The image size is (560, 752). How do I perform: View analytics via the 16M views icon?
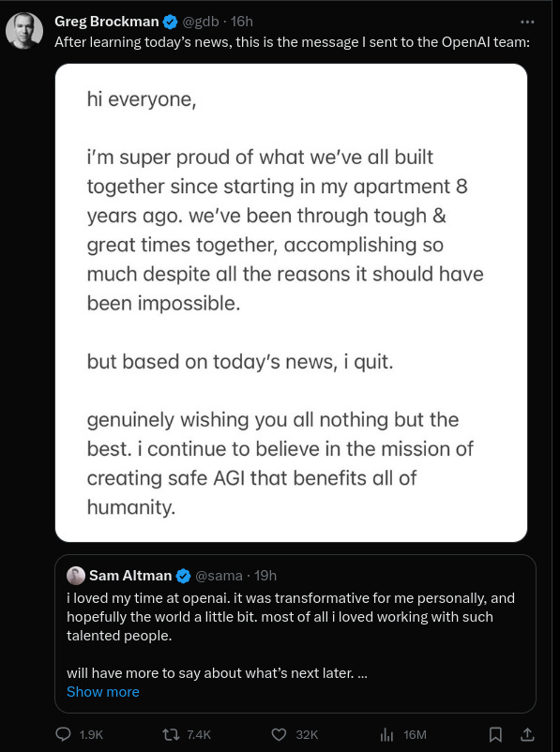coord(386,735)
